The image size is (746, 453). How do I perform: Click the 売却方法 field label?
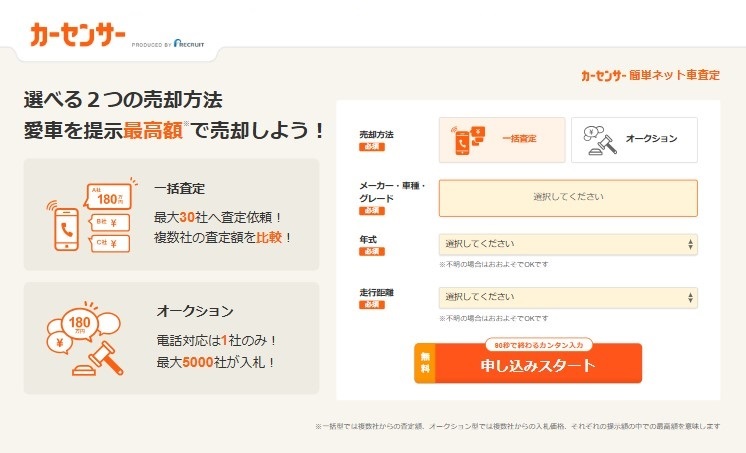point(376,134)
